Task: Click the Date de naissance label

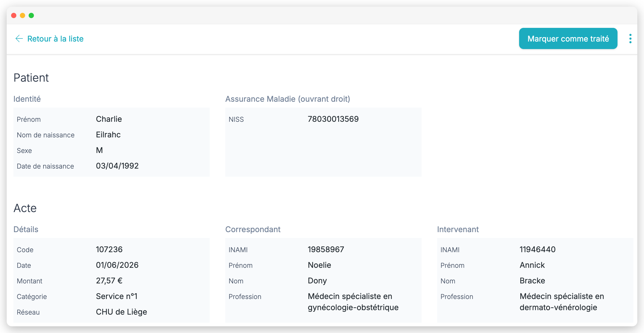Action: (x=45, y=166)
